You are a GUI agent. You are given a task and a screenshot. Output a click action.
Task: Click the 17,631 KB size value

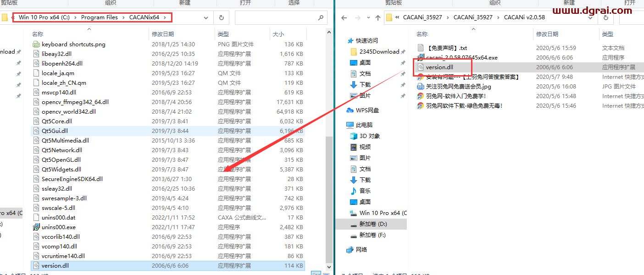[290, 102]
